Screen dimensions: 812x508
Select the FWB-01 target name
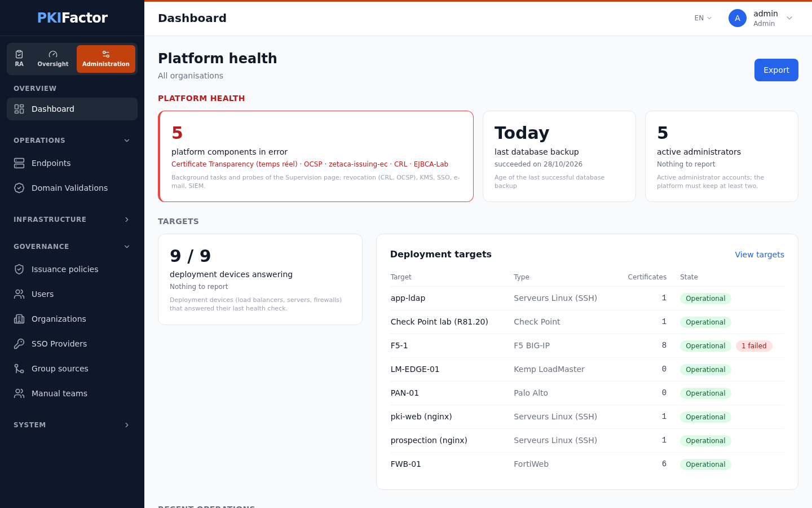click(x=406, y=464)
